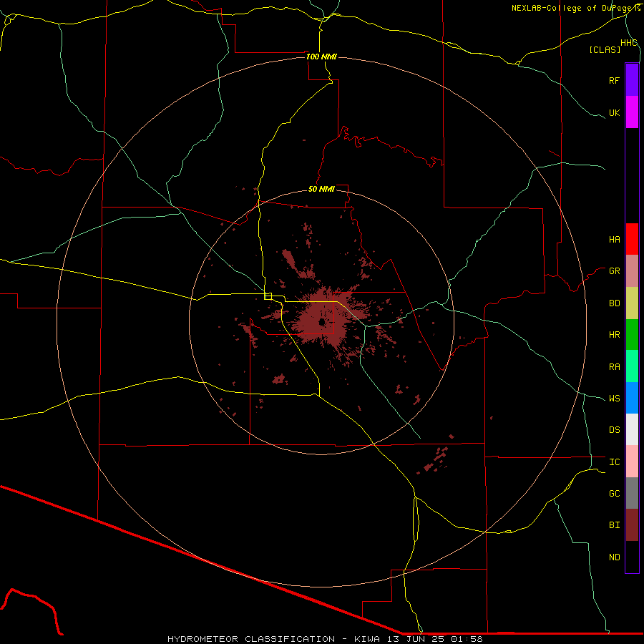Image resolution: width=644 pixels, height=644 pixels.
Task: Click the GC gray legend swatch
Action: coord(632,493)
